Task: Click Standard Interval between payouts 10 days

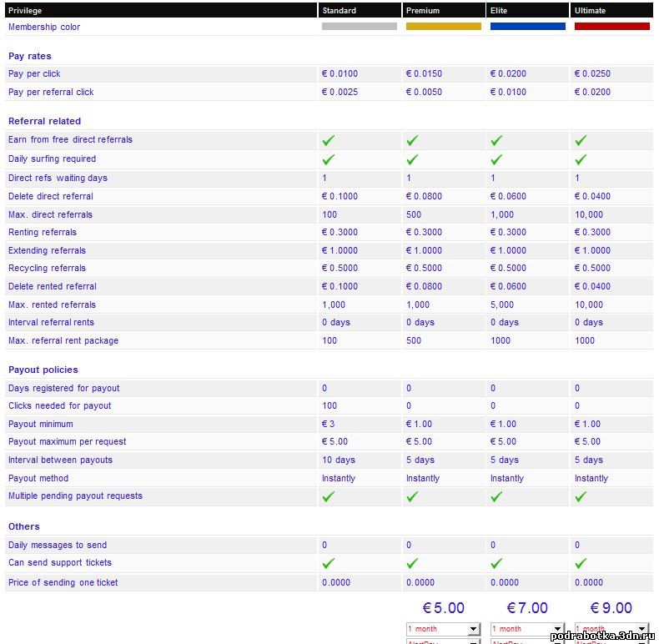Action: (339, 460)
